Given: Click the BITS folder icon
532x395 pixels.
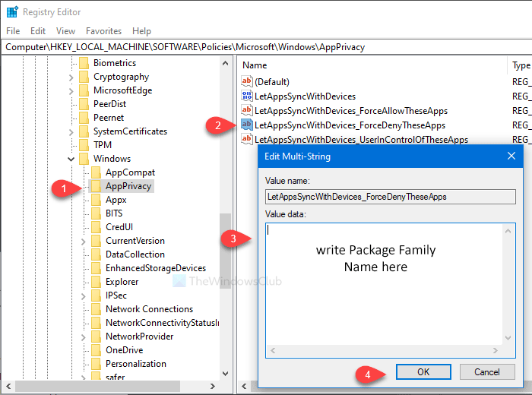Looking at the screenshot, I should [x=96, y=213].
